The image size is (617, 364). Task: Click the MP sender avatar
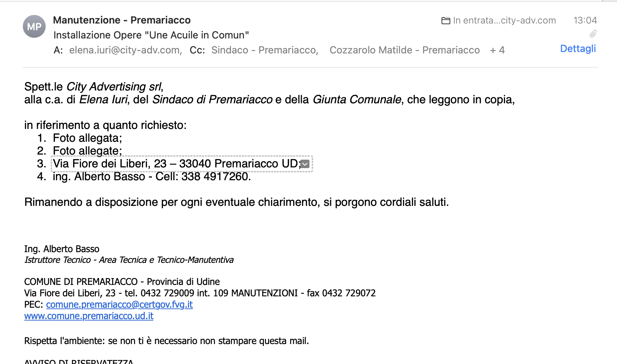[x=34, y=26]
